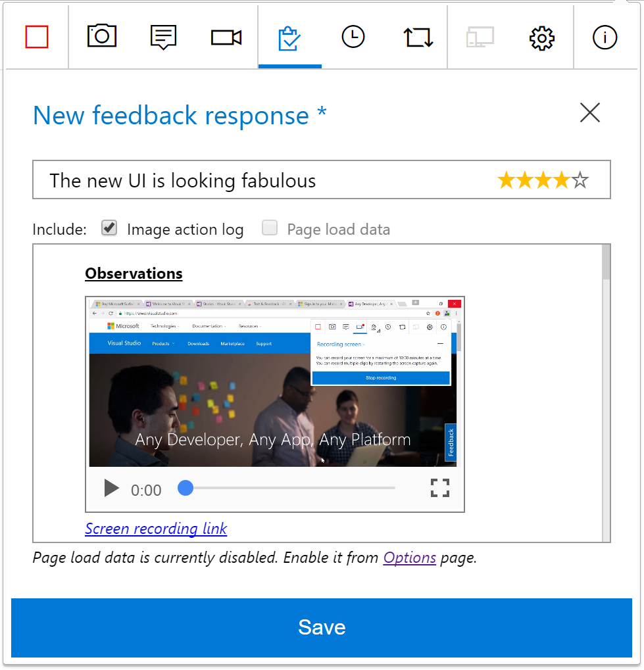Play the screen recording video
The image size is (644, 670).
[x=111, y=489]
